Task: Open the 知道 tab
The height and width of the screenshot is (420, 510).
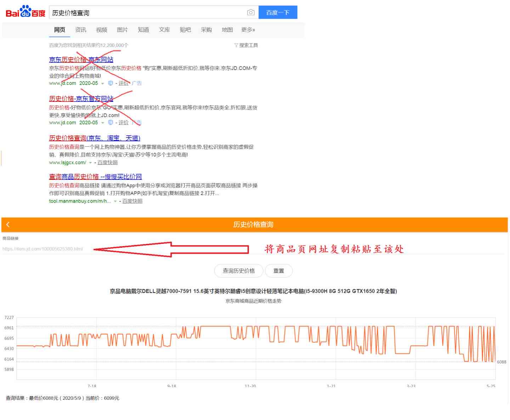Action: 143,30
